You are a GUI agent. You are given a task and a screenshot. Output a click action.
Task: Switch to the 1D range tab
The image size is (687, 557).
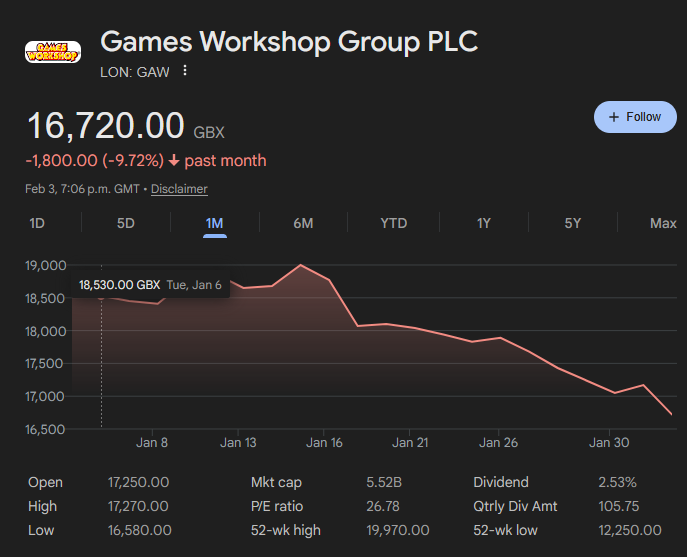(x=37, y=224)
